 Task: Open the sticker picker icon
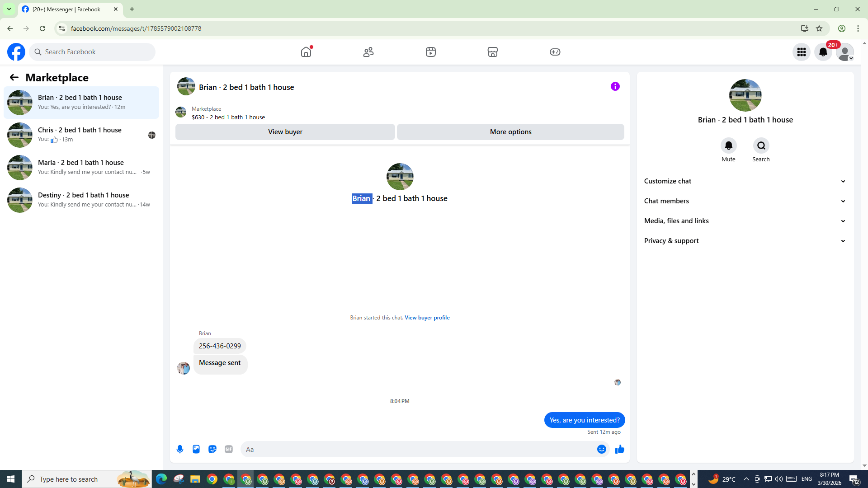212,449
